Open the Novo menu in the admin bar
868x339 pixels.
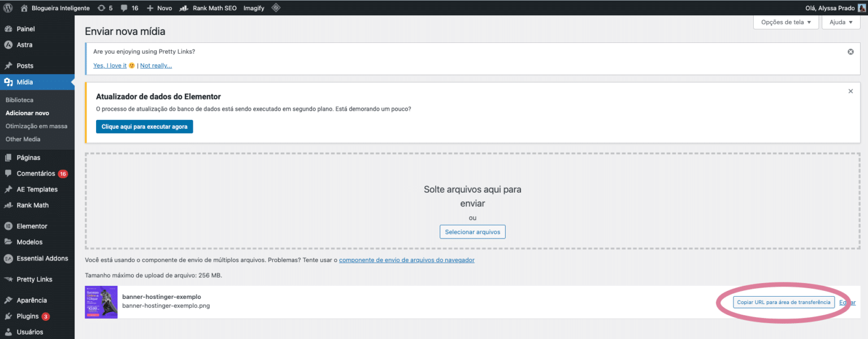coord(159,8)
